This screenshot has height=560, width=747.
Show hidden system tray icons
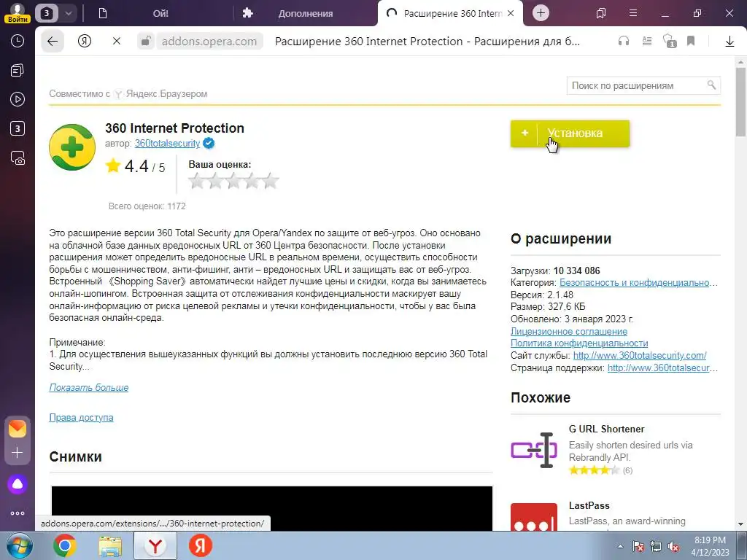(x=620, y=546)
